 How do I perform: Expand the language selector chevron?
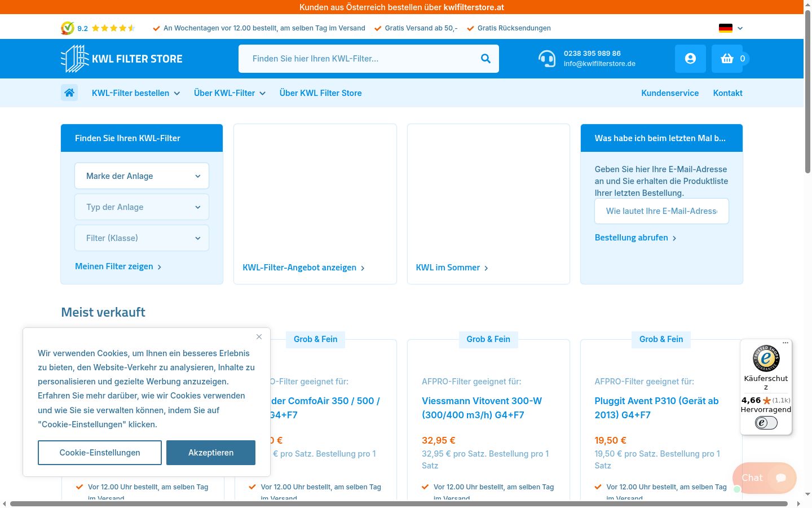tap(740, 28)
